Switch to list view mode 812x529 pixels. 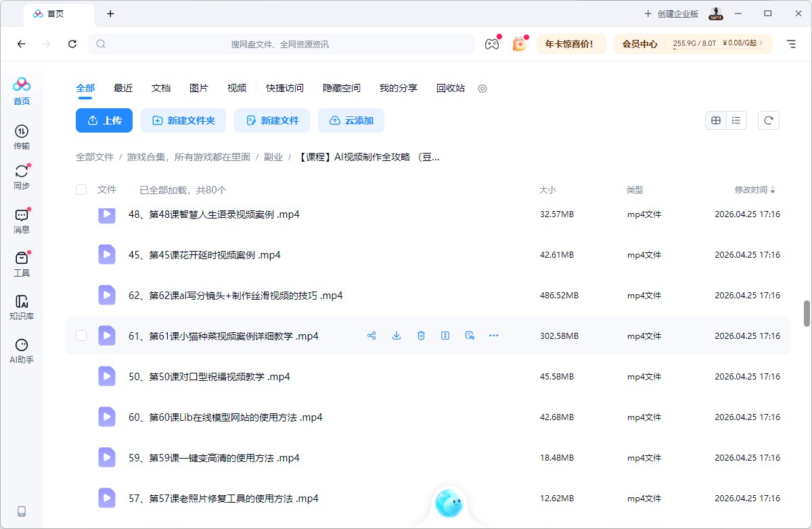736,120
